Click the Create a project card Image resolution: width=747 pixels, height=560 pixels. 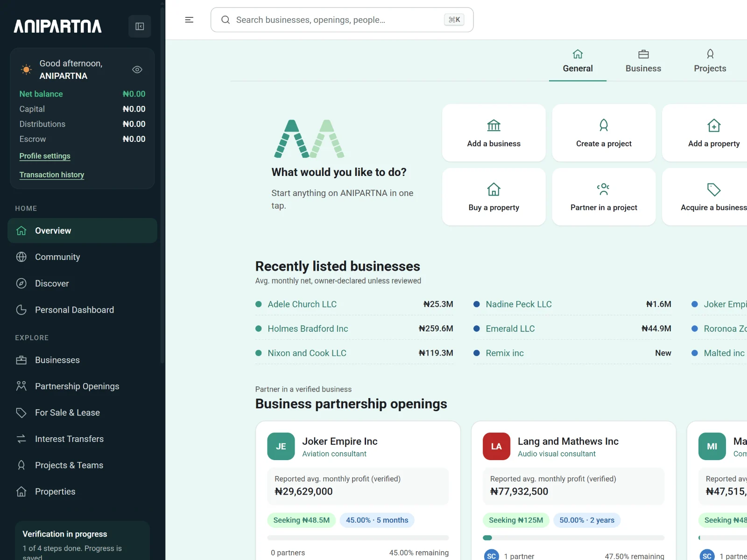pos(604,133)
